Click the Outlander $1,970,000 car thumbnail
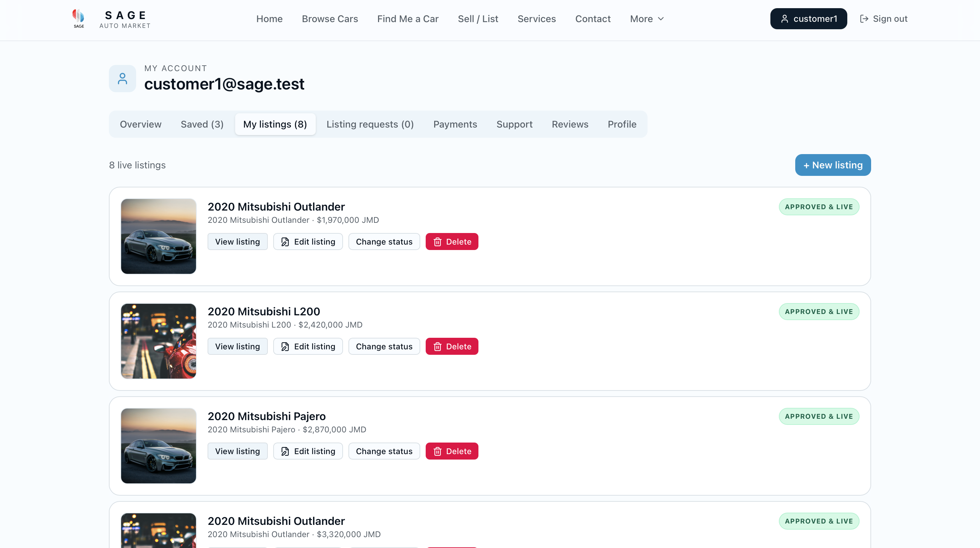The height and width of the screenshot is (548, 980). 158,236
